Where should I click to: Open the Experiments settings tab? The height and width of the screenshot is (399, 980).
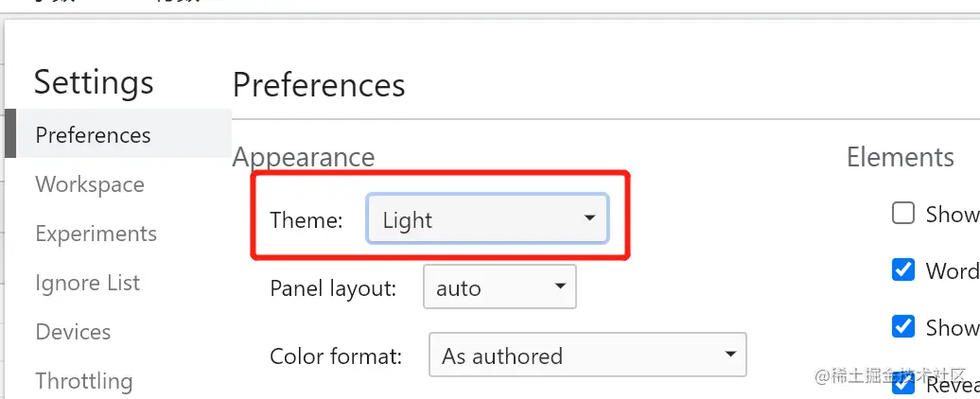96,234
